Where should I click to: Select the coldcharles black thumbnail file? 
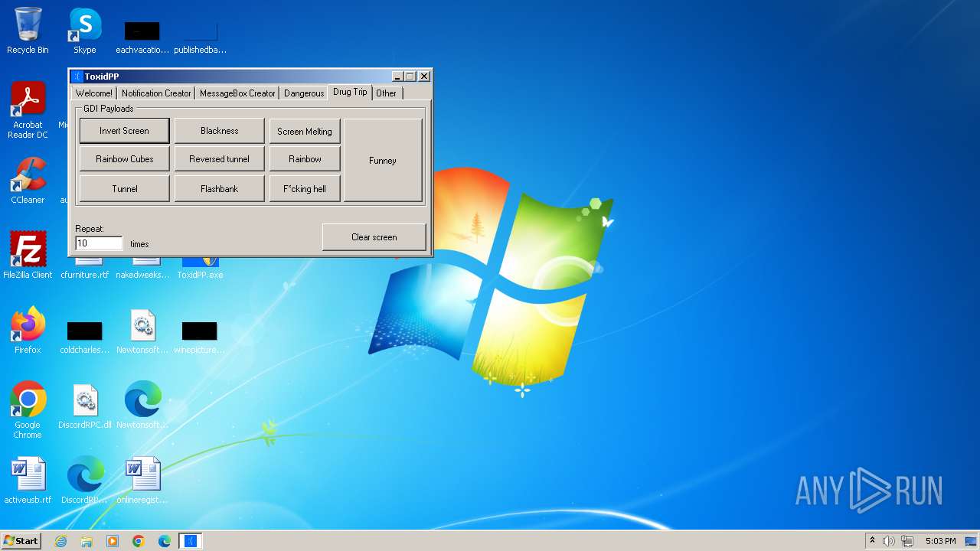click(85, 337)
